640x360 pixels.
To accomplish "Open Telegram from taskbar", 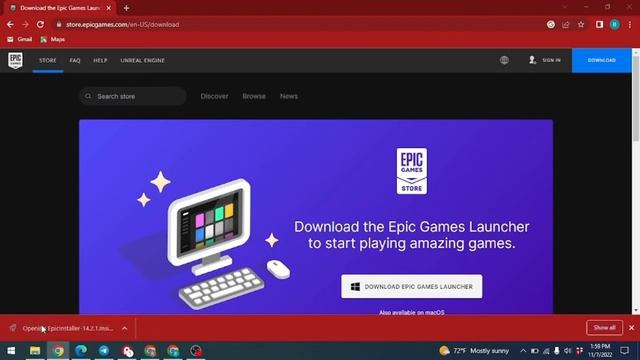I will click(x=104, y=351).
